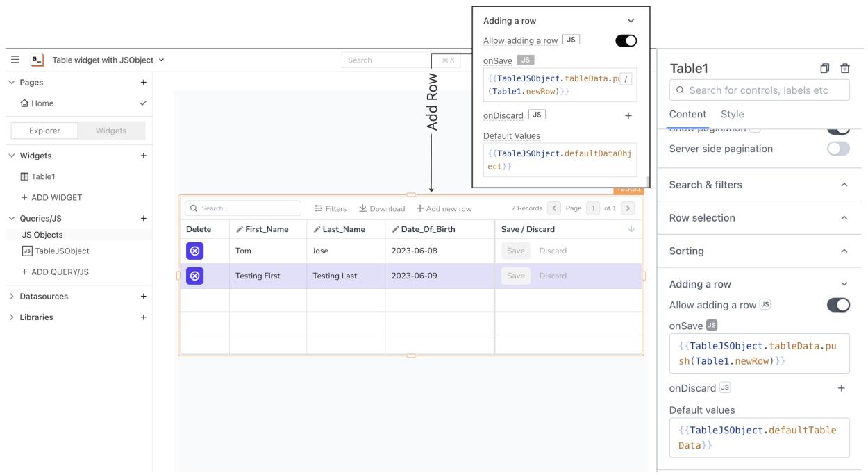The height and width of the screenshot is (475, 868).
Task: Add a library with the plus icon
Action: (x=144, y=317)
